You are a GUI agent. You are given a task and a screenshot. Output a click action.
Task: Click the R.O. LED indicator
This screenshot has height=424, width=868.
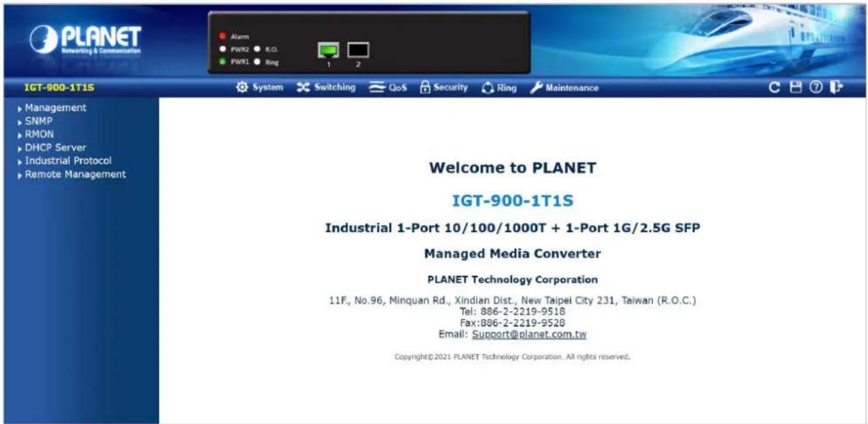(x=259, y=50)
